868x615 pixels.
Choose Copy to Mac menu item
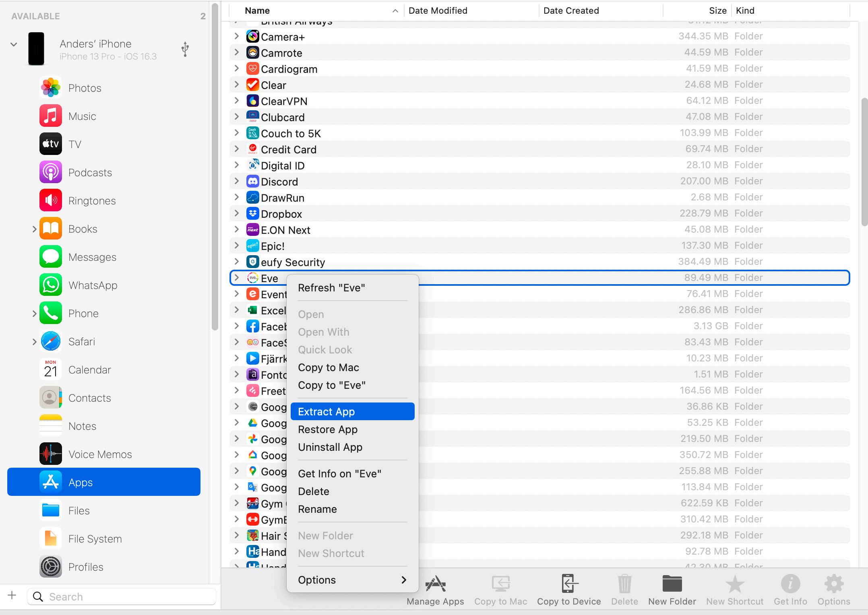click(329, 367)
